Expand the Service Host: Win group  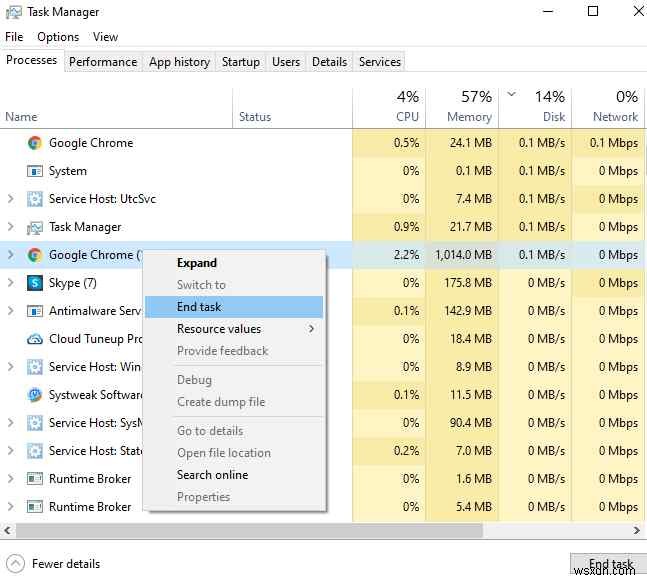(11, 367)
